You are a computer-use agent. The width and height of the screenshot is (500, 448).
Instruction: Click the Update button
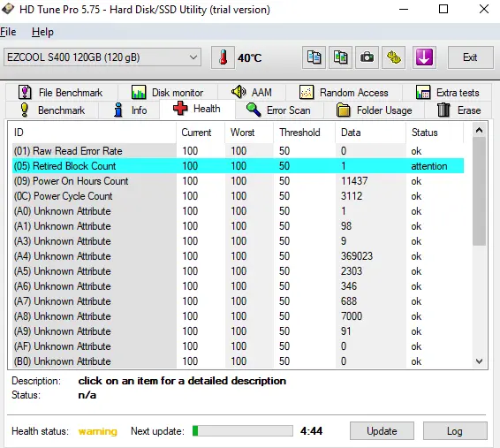(382, 431)
